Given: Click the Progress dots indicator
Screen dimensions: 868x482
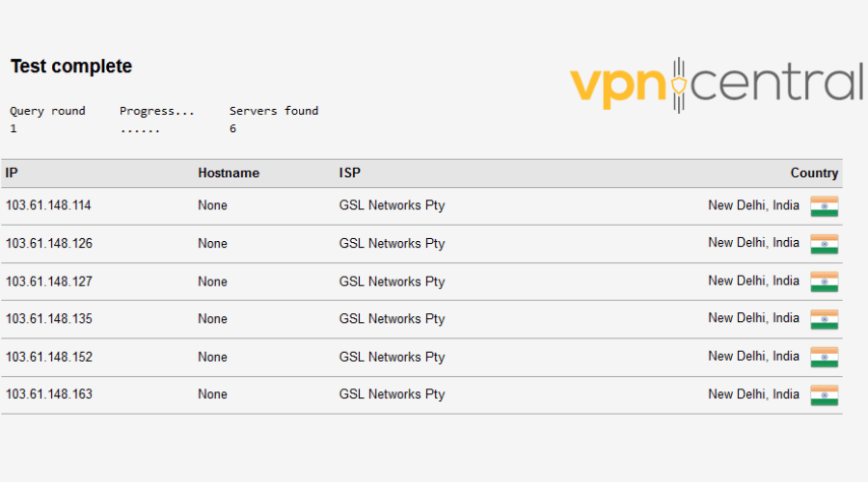Looking at the screenshot, I should [140, 130].
